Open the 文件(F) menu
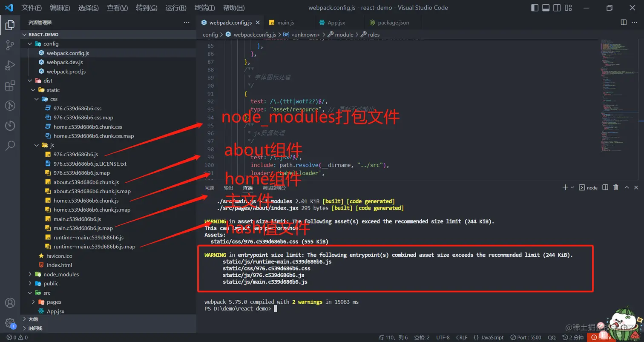 32,8
